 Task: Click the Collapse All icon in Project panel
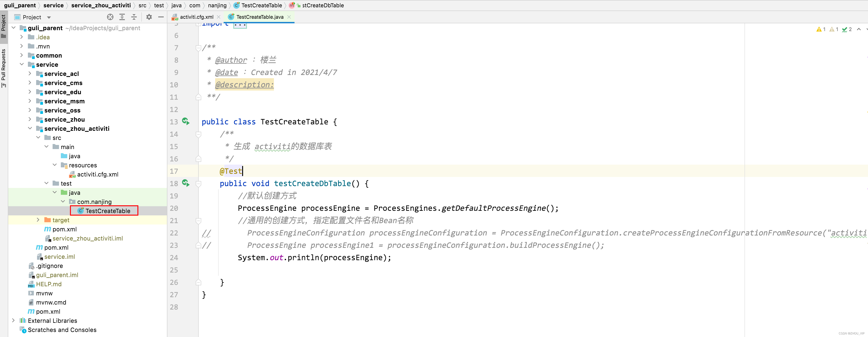(x=134, y=17)
